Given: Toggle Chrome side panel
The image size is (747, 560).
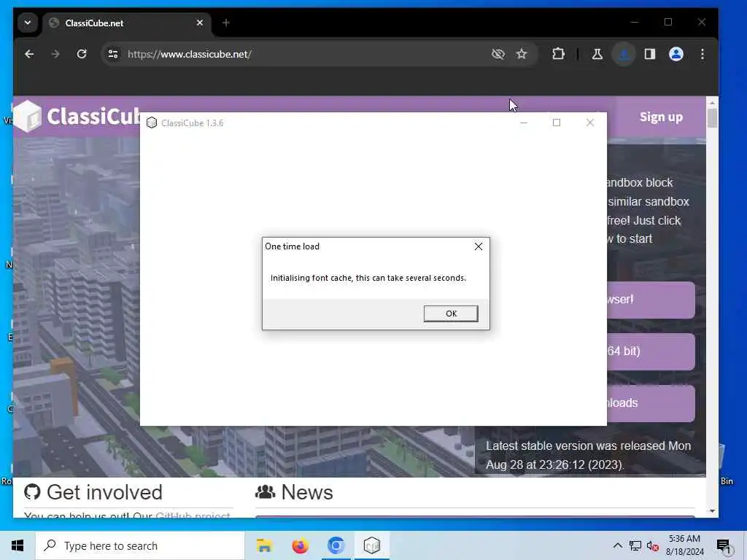Looking at the screenshot, I should (x=650, y=54).
